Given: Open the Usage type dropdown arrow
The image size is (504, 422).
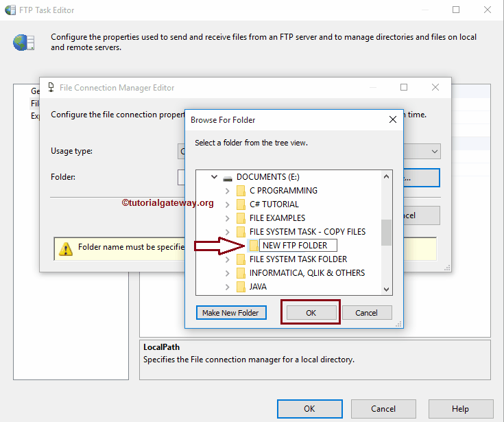Looking at the screenshot, I should click(x=434, y=152).
